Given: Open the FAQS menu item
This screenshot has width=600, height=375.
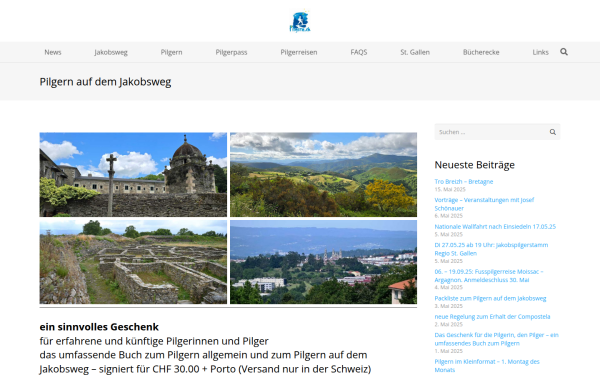Looking at the screenshot, I should (x=359, y=52).
